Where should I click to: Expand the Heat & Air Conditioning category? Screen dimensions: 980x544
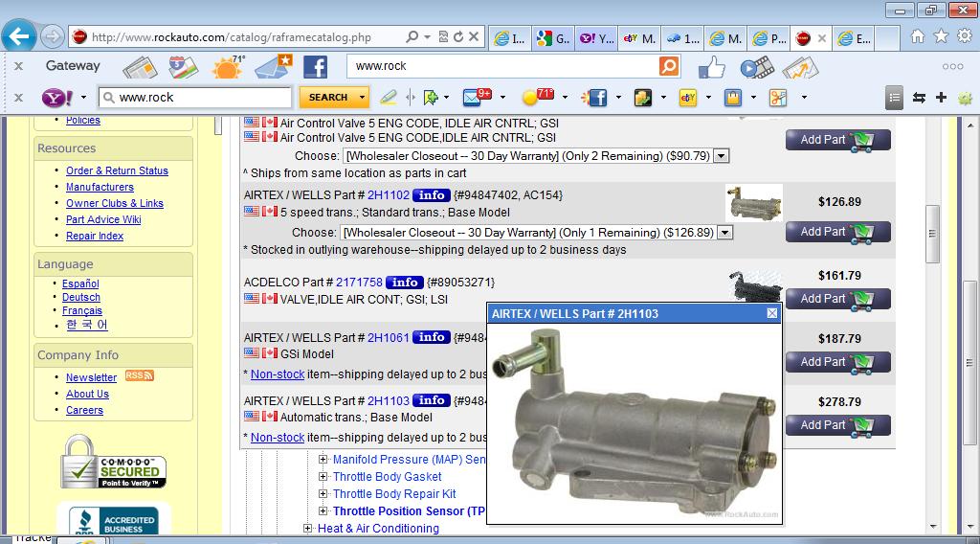(x=308, y=529)
